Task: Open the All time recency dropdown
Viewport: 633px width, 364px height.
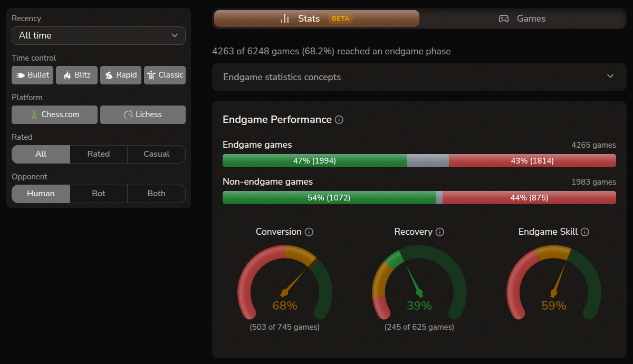Action: pos(98,35)
